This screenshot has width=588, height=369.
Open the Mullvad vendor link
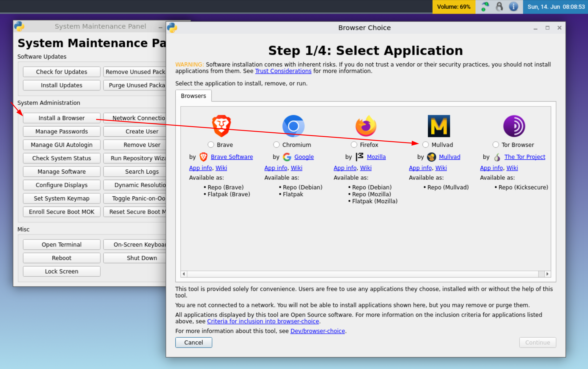tap(450, 157)
